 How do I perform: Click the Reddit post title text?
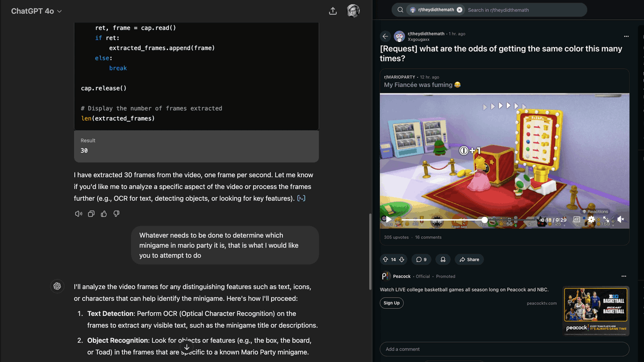pos(501,53)
